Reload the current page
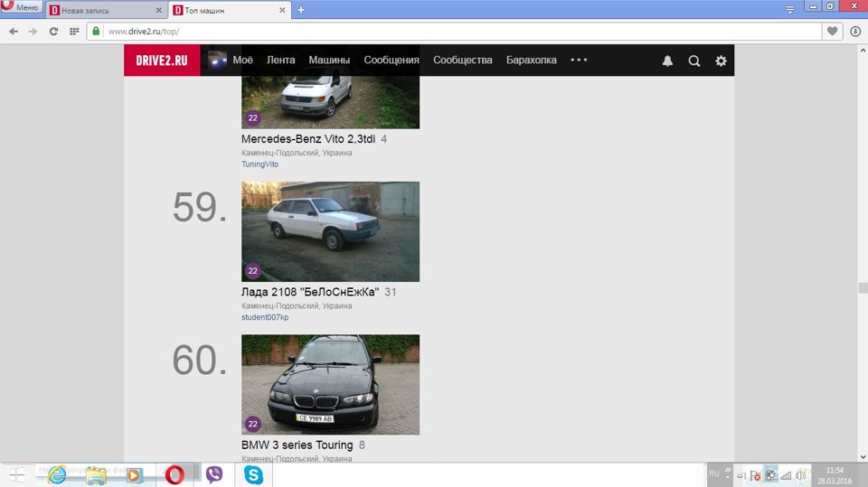The height and width of the screenshot is (487, 868). pos(53,32)
